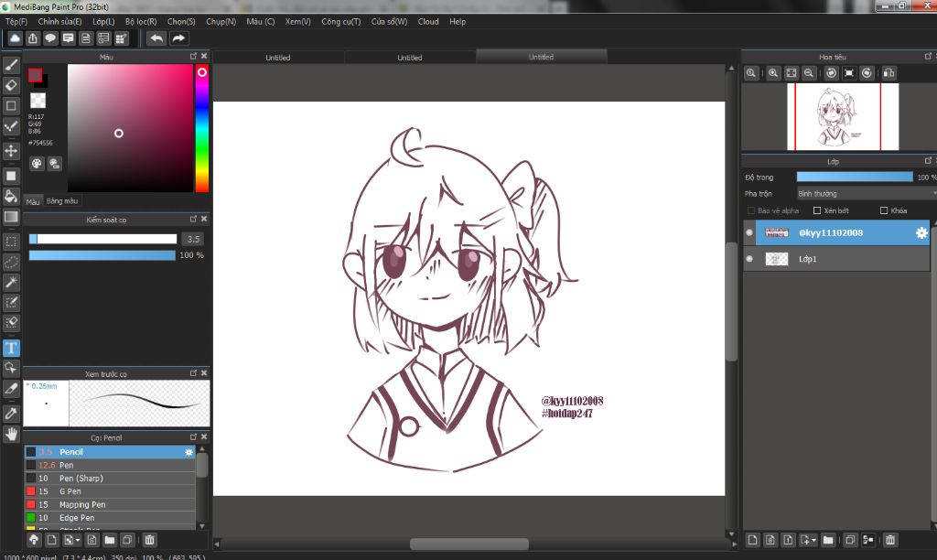Image resolution: width=937 pixels, height=560 pixels.
Task: Delete the layer using trash icon
Action: (x=890, y=540)
